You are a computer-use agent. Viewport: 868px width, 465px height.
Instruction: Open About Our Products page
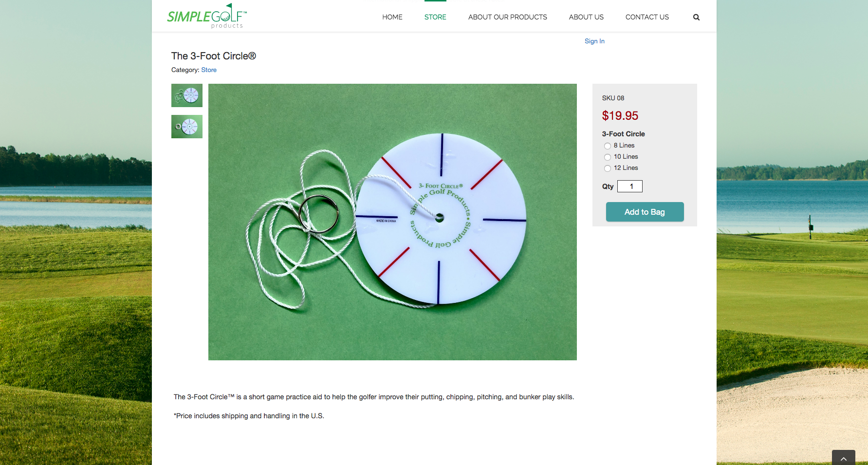(x=508, y=17)
